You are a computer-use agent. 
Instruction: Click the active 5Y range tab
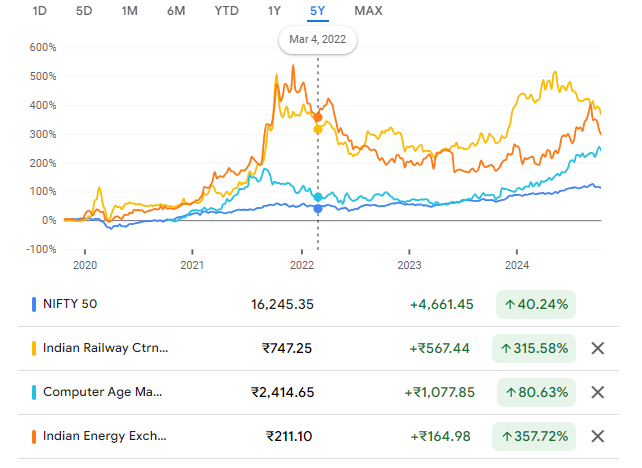(x=317, y=11)
